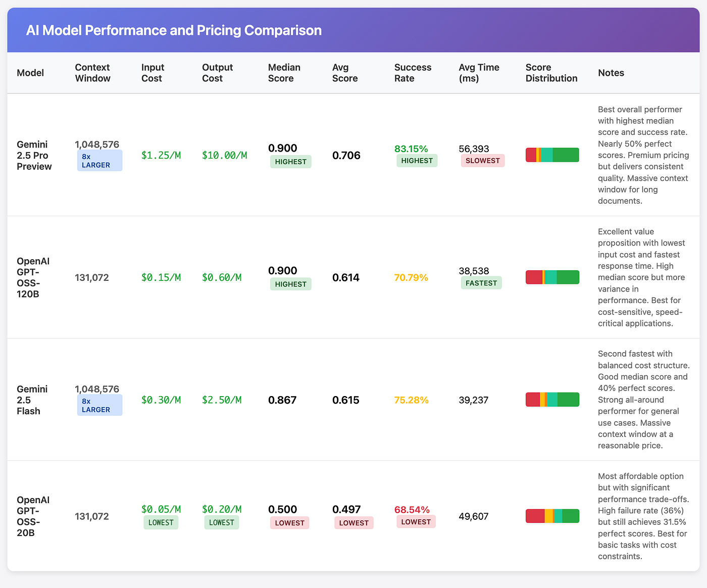Click the 75.28% success rate value
Viewport: 707px width, 588px height.
coord(412,400)
